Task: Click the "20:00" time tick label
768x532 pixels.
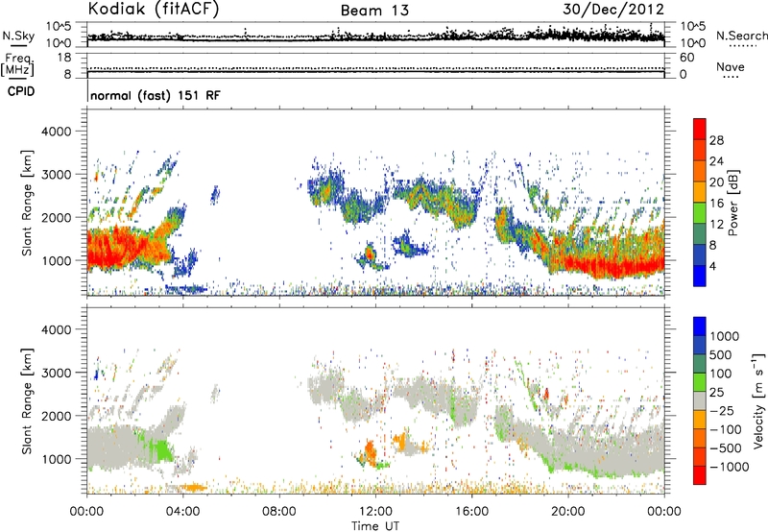Action: (567, 512)
